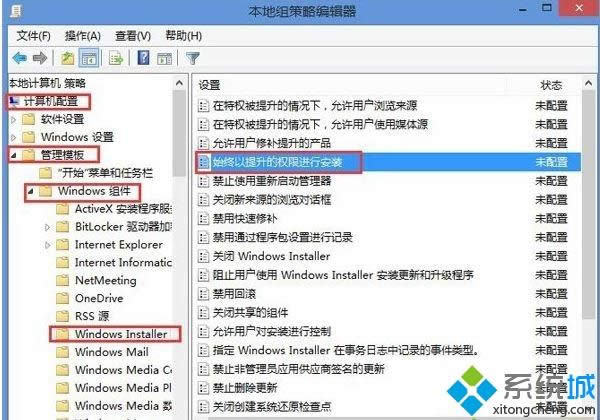Viewport: 600px width, 420px height.
Task: Open the Help question mark icon
Action: (143, 58)
